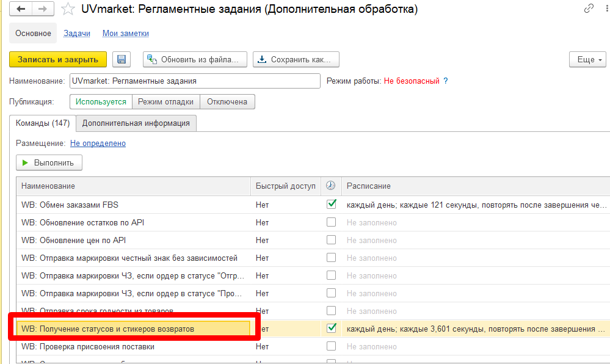Screen dimensions: 610x364
Task: Select the Команды (147) tab
Action: point(42,123)
